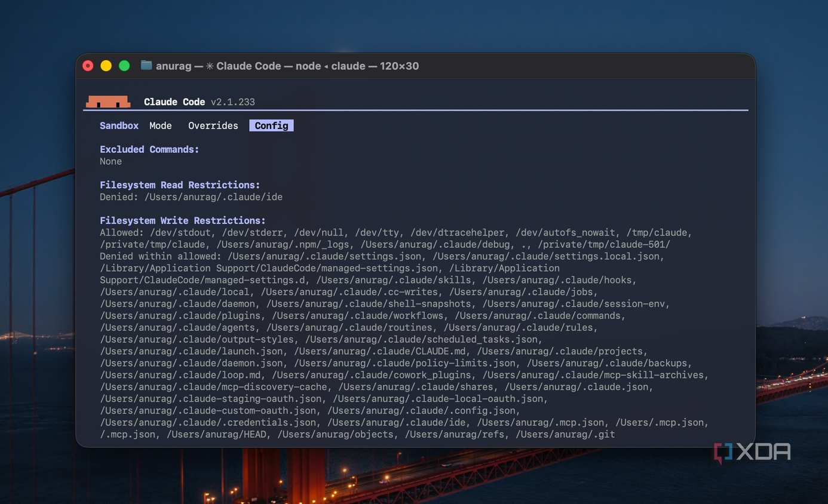Click the .claude/scheduled_tasks.json path

[x=422, y=339]
